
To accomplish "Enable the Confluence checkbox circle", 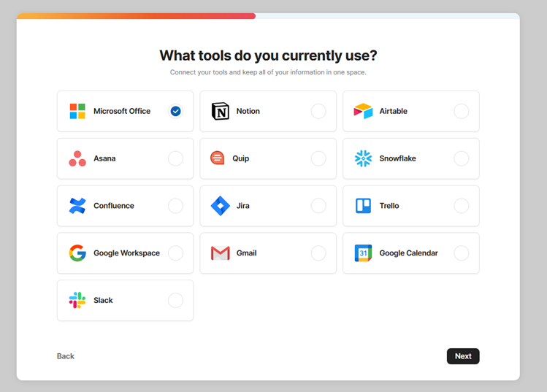I will 175,206.
